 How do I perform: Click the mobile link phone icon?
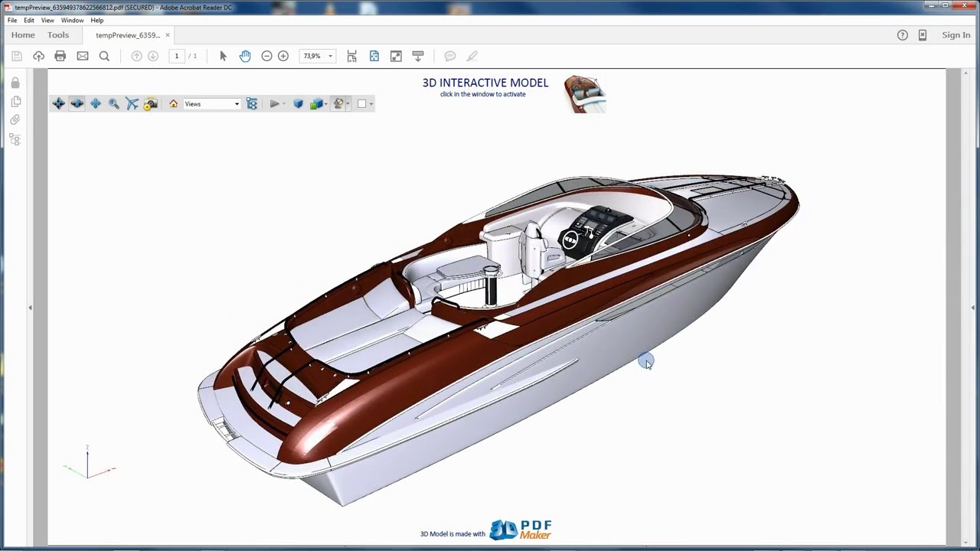point(923,35)
